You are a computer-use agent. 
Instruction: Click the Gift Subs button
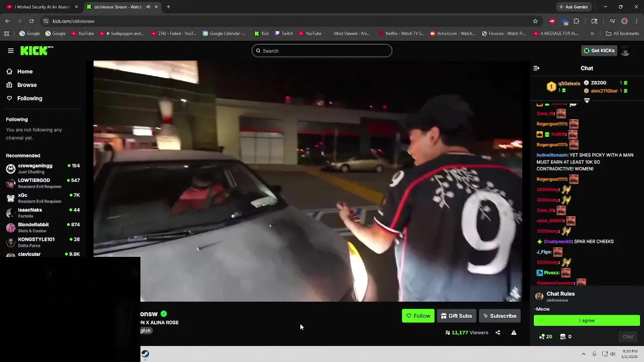coord(456,316)
